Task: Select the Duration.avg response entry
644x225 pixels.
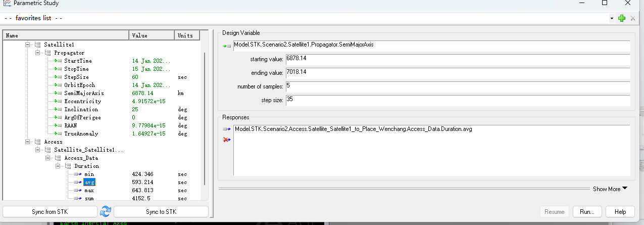Action: point(354,129)
